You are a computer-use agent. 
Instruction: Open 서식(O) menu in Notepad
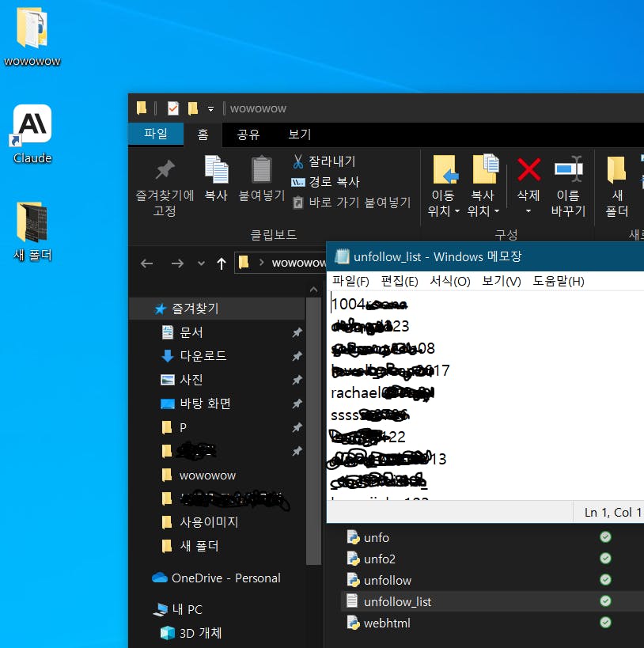point(450,281)
